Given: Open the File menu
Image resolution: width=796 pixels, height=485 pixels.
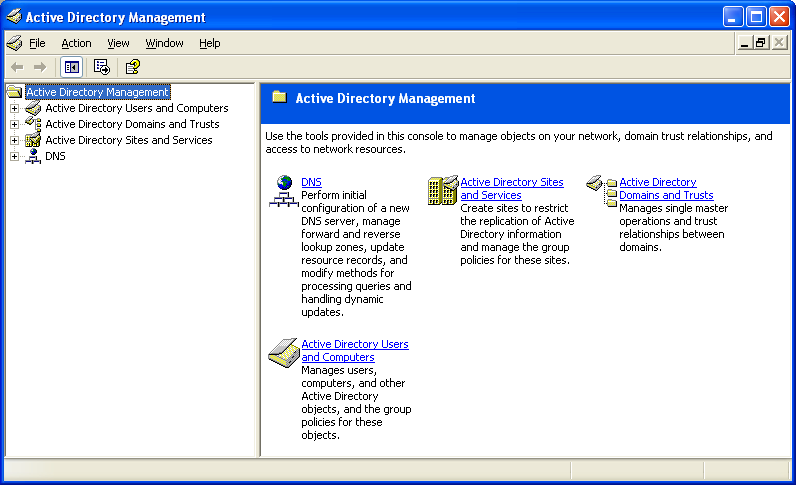Looking at the screenshot, I should tap(37, 43).
